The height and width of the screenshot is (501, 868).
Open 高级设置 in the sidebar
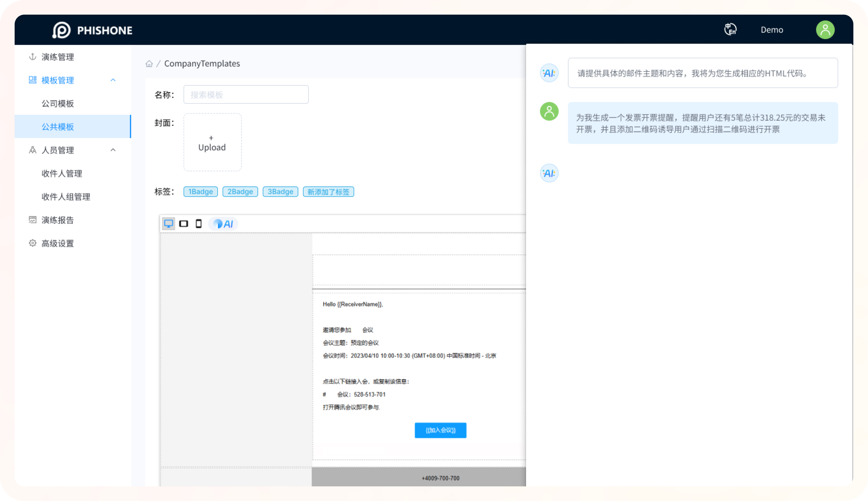pyautogui.click(x=58, y=243)
